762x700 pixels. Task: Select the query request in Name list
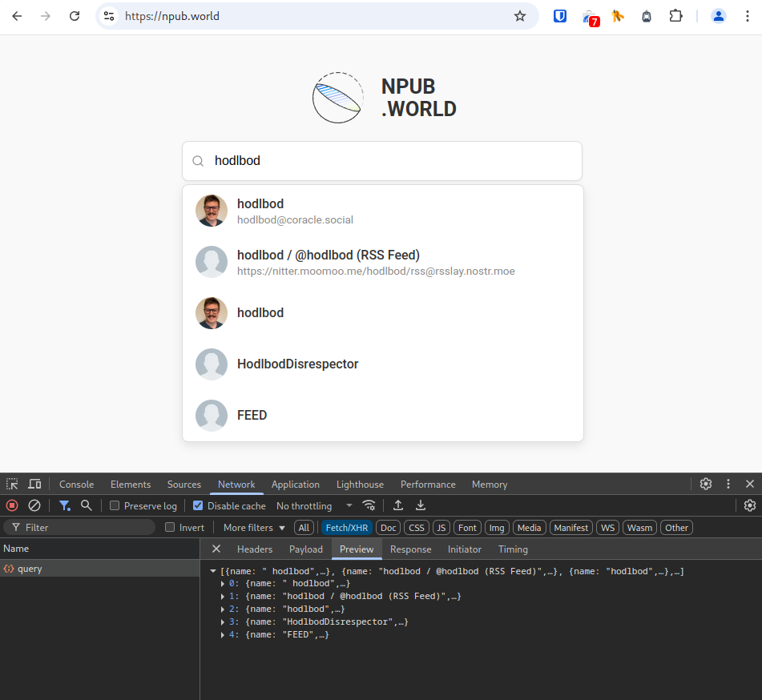pos(99,569)
